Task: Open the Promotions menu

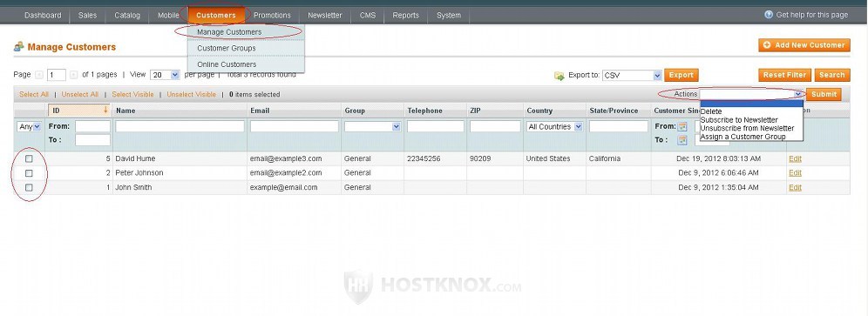Action: (x=273, y=16)
